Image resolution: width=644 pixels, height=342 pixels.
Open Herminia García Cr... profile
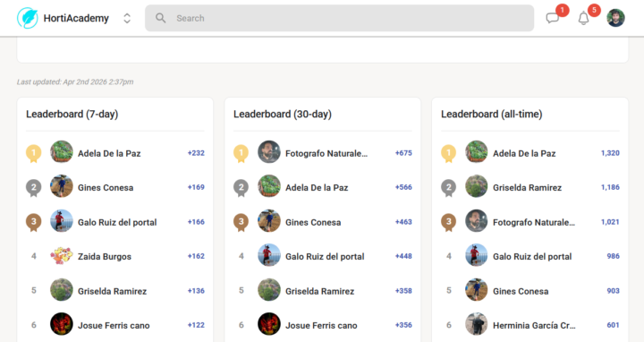click(534, 325)
